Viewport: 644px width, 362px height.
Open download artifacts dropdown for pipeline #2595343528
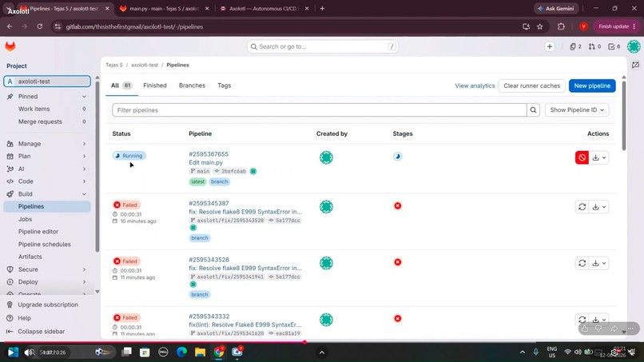[x=598, y=263]
